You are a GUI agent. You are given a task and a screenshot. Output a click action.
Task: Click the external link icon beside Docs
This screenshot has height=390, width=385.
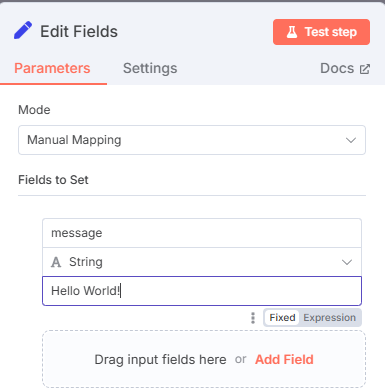click(365, 69)
